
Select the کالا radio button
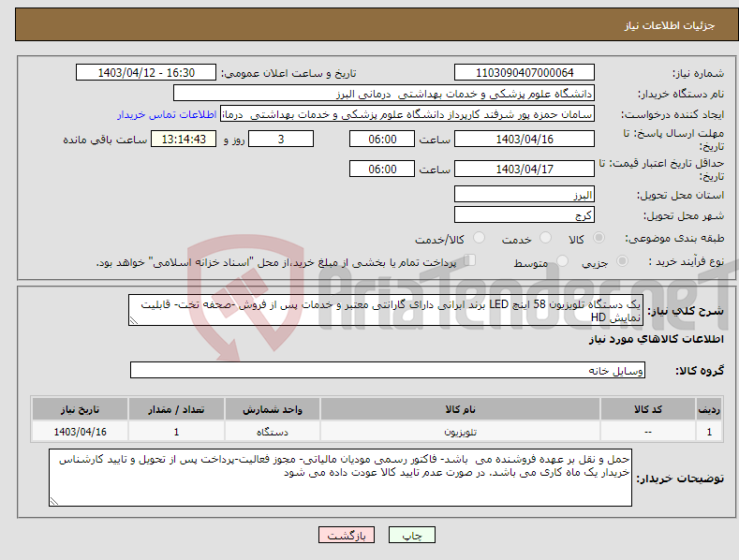tap(599, 238)
